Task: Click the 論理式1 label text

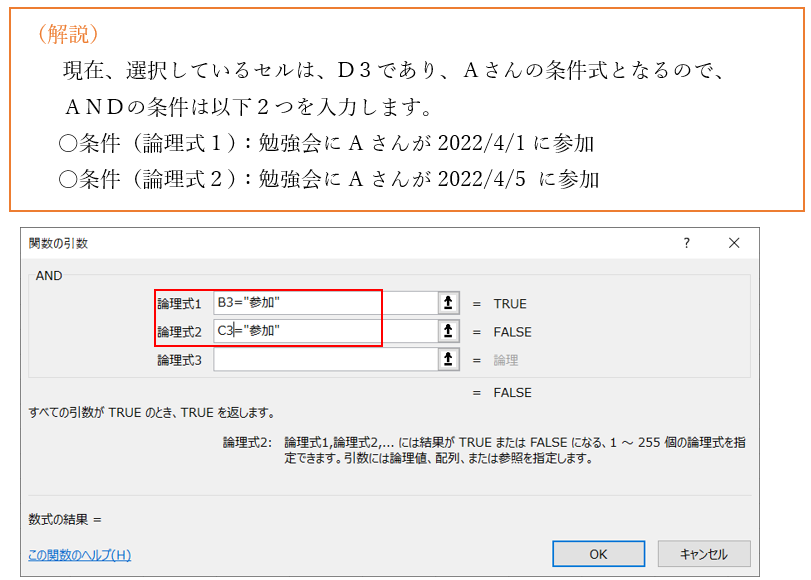Action: click(x=179, y=303)
